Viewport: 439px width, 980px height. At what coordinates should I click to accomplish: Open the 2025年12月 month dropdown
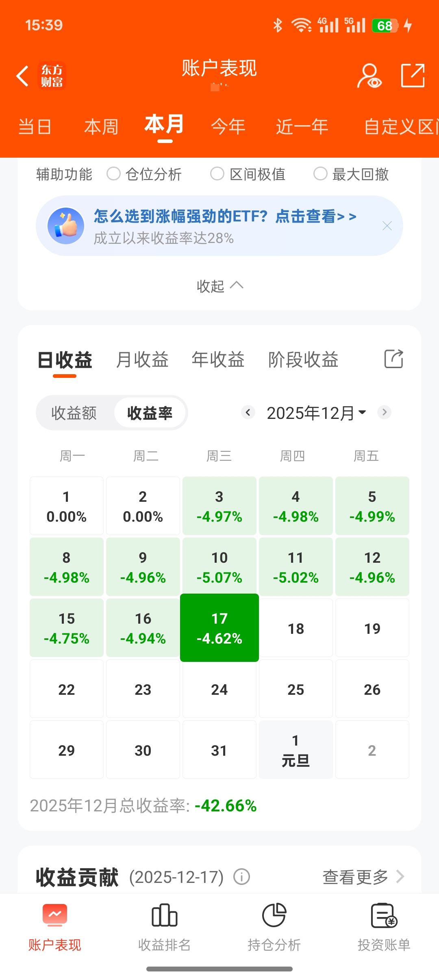(316, 413)
